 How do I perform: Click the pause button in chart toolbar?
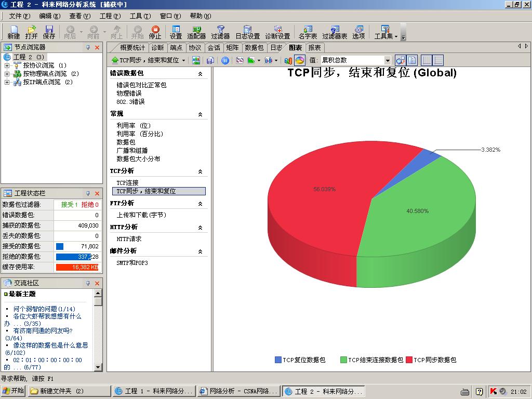tap(225, 60)
